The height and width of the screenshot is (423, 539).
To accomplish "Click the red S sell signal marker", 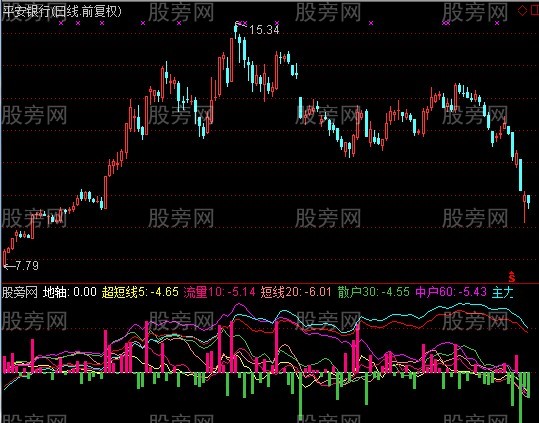I will click(512, 276).
